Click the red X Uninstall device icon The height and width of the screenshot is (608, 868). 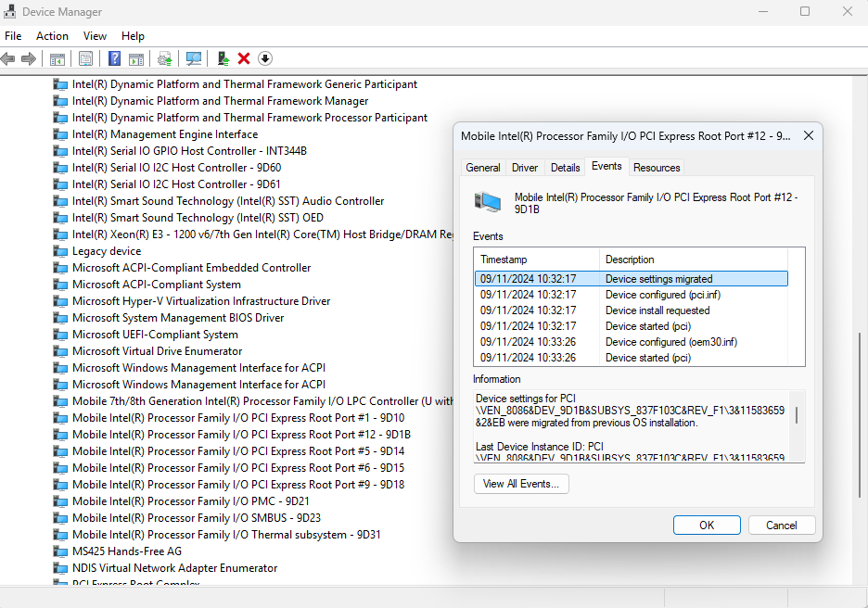[244, 58]
